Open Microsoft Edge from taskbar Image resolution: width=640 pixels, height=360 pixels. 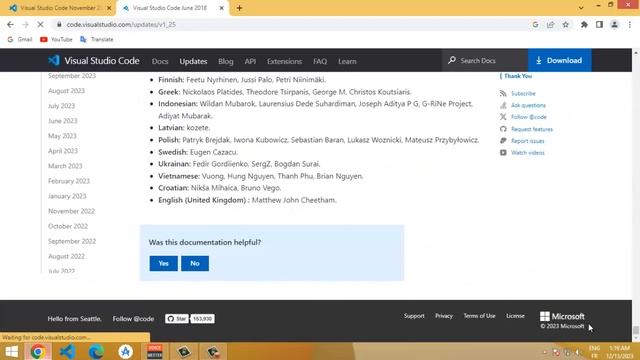pyautogui.click(x=96, y=351)
